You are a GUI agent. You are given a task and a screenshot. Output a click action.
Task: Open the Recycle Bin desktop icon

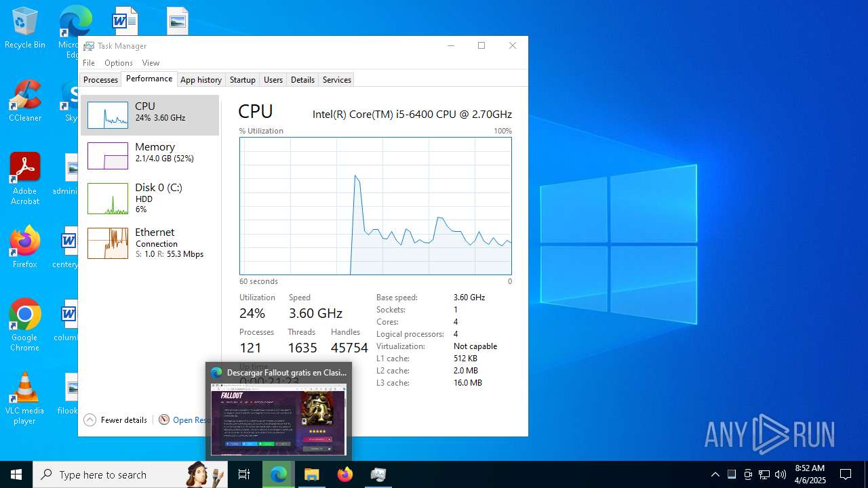(x=25, y=28)
